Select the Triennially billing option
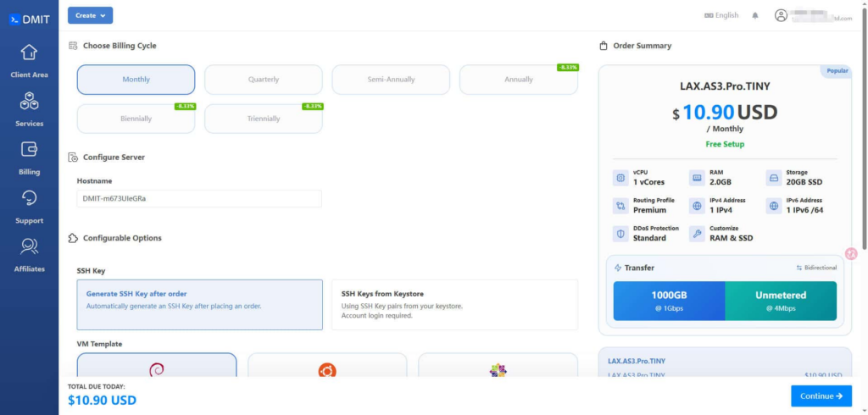 (264, 119)
